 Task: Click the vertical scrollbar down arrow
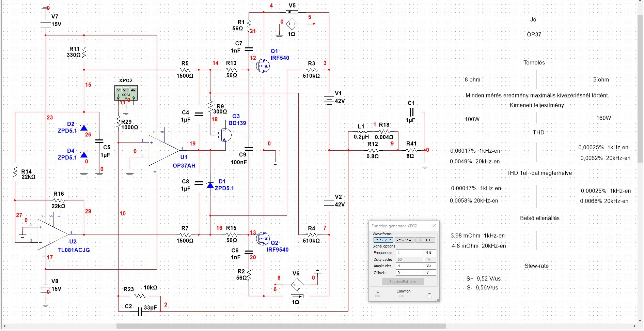coord(640,320)
